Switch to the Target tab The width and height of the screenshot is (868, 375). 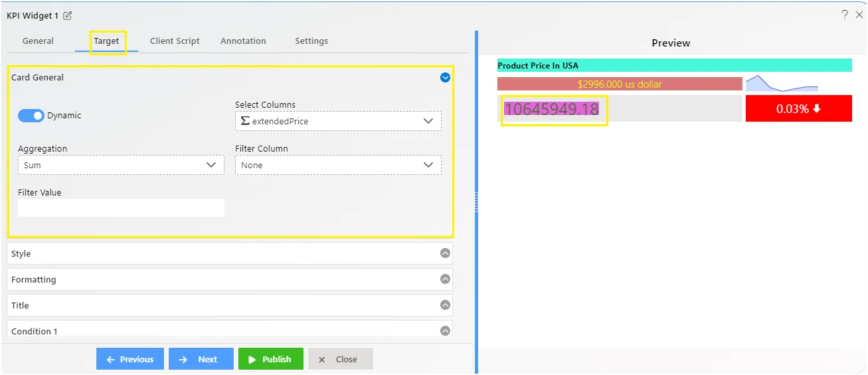[106, 41]
